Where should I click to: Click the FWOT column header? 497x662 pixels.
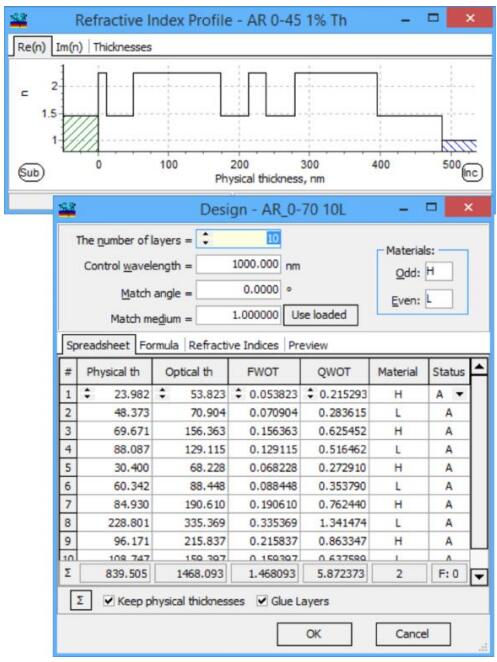point(264,372)
